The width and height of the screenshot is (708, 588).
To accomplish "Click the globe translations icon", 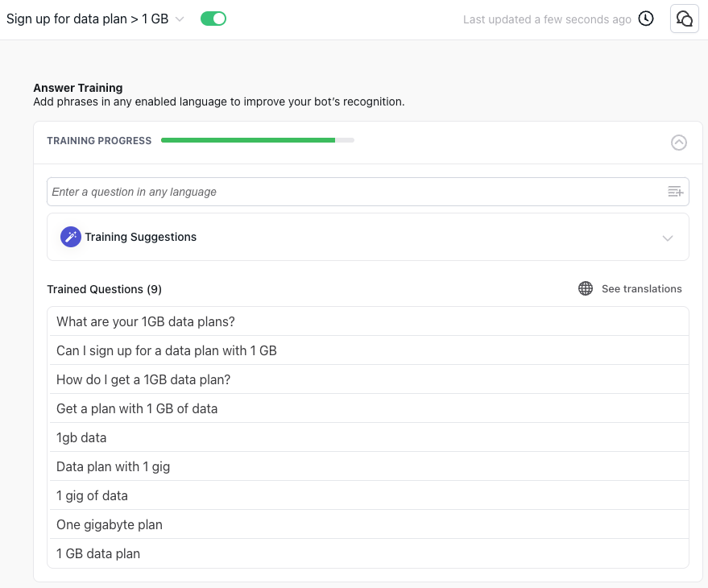I will click(586, 288).
